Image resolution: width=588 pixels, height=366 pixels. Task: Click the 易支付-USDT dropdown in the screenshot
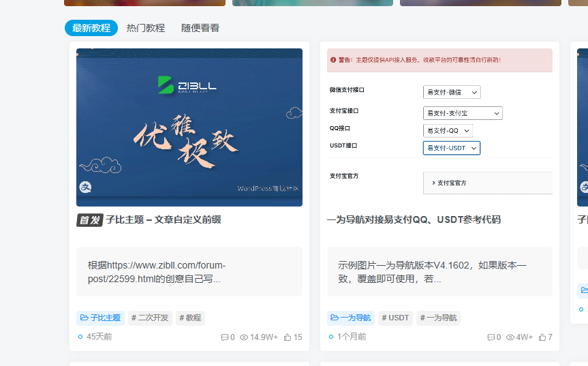tap(452, 148)
